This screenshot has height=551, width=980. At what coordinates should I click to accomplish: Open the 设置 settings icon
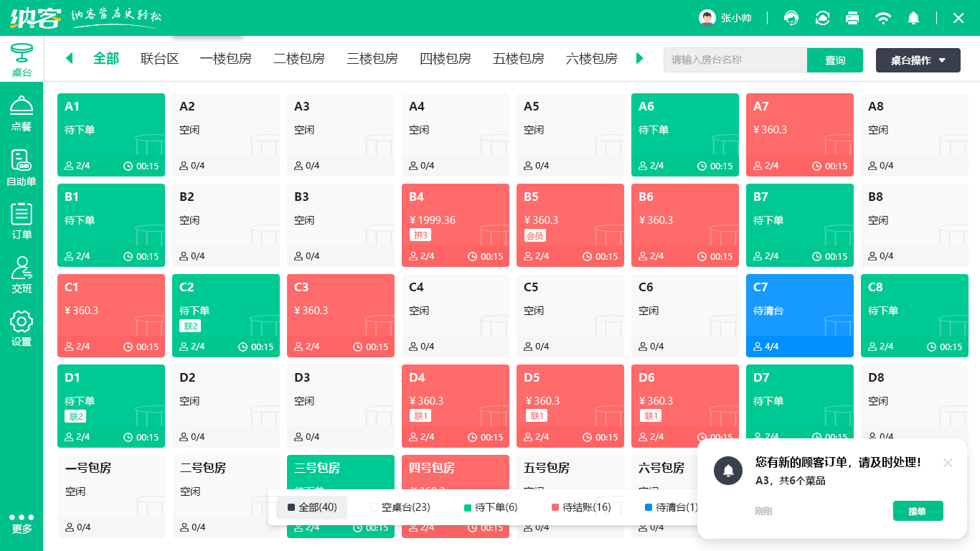22,328
